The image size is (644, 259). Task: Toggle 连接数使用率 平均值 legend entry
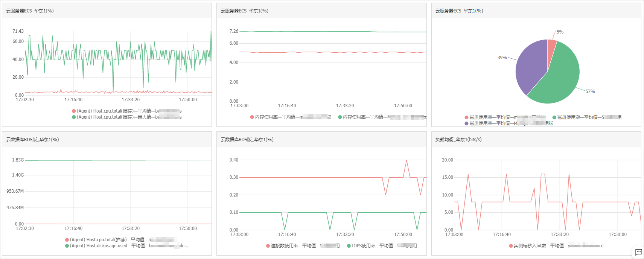pos(303,246)
